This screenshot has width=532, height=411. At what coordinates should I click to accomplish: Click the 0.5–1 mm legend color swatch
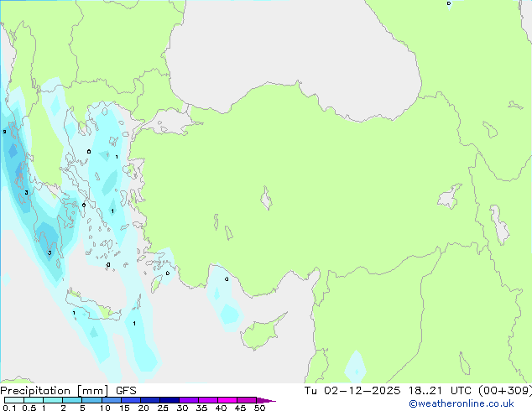coord(34,400)
